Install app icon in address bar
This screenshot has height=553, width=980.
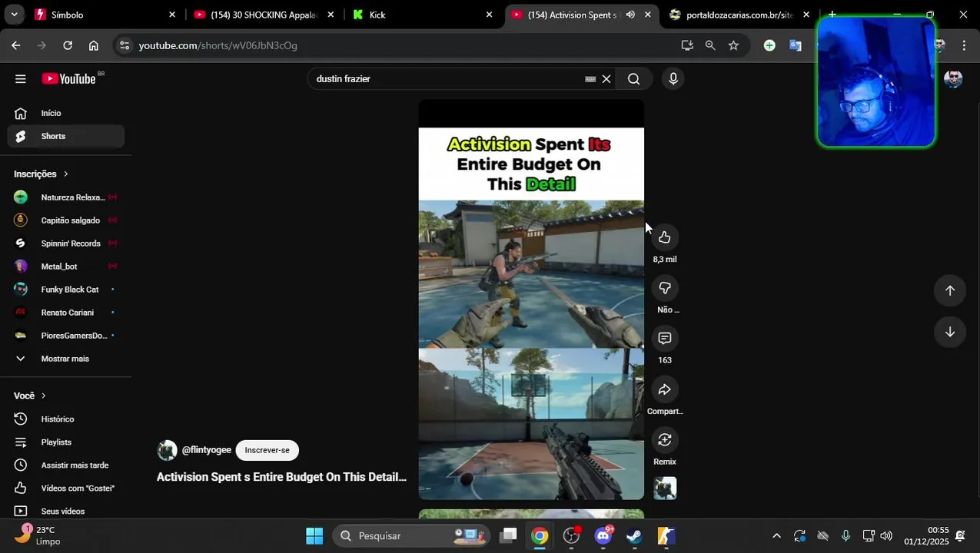(687, 45)
